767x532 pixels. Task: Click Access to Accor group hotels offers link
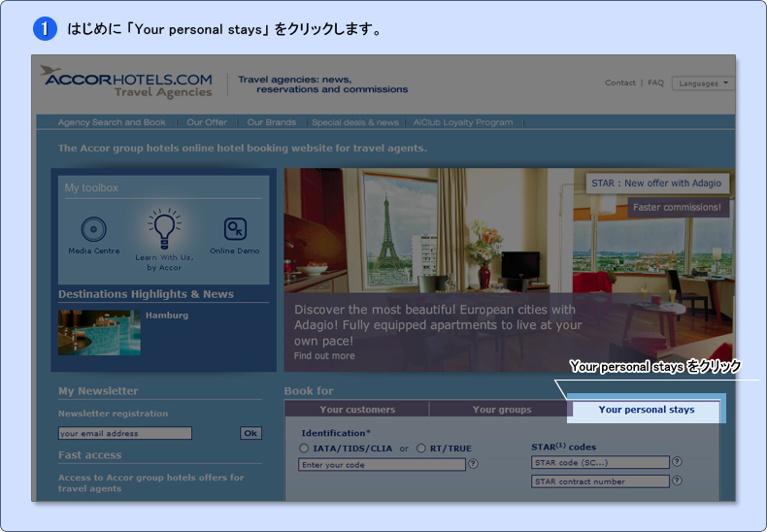[150, 482]
